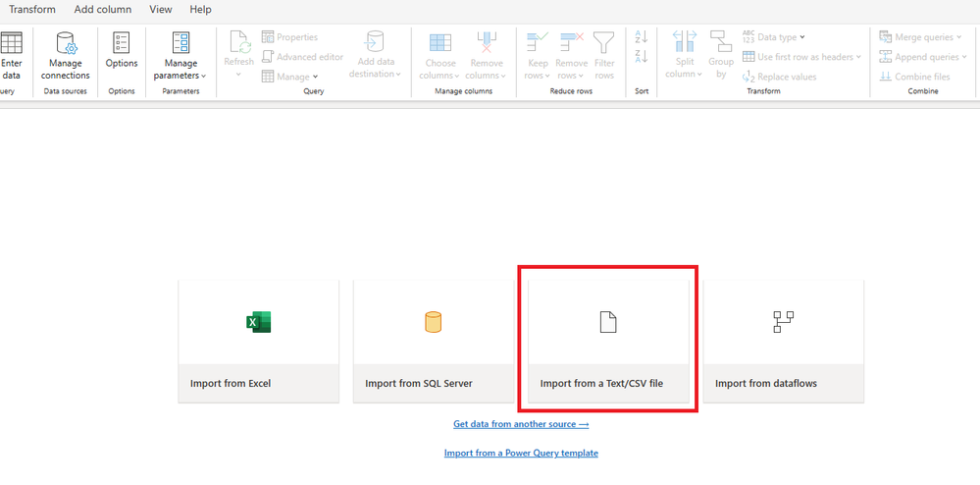Viewport: 980px width, 485px height.
Task: Open the Help ribbon tab
Action: pos(201,10)
